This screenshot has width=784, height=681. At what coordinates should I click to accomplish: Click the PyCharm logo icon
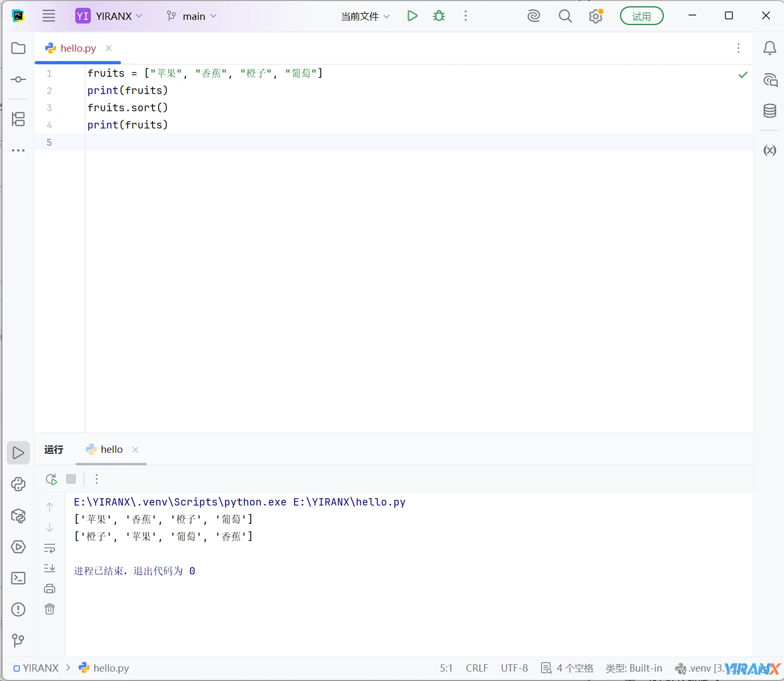(18, 16)
